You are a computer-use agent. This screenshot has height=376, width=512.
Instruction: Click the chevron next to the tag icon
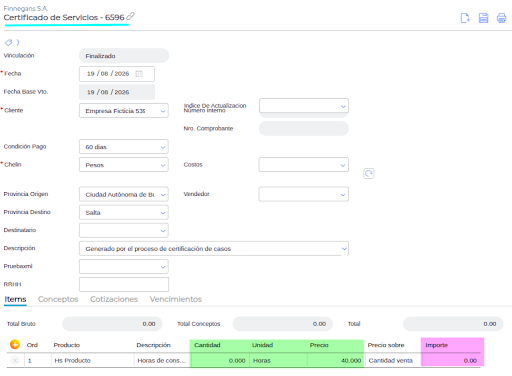click(x=18, y=42)
